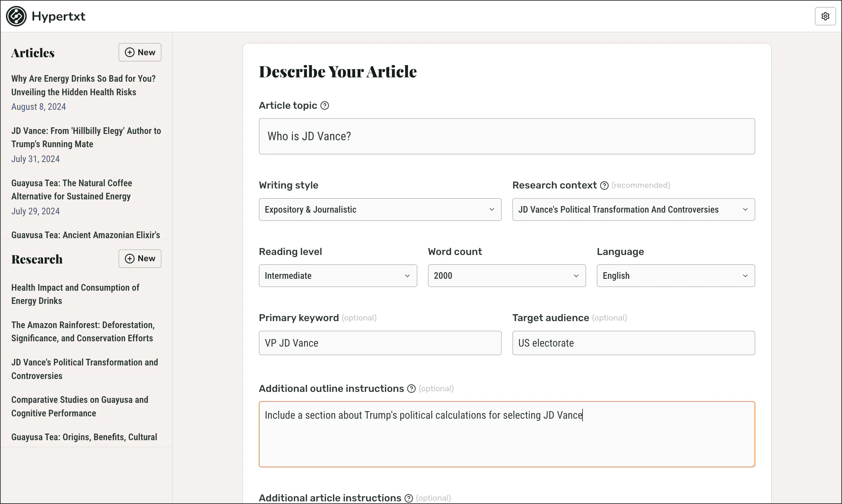Click the Hypertxt brand name
The height and width of the screenshot is (504, 842).
pyautogui.click(x=59, y=17)
